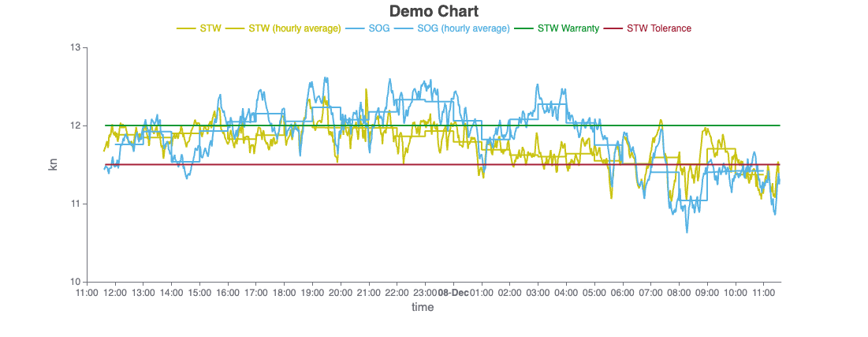
Task: Click the 23:00 x-axis tick label
Action: (426, 291)
